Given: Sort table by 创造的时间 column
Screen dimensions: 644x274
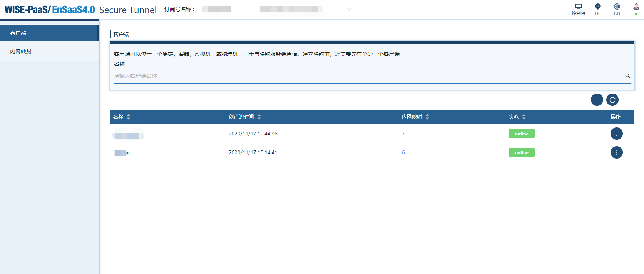Looking at the screenshot, I should point(259,117).
